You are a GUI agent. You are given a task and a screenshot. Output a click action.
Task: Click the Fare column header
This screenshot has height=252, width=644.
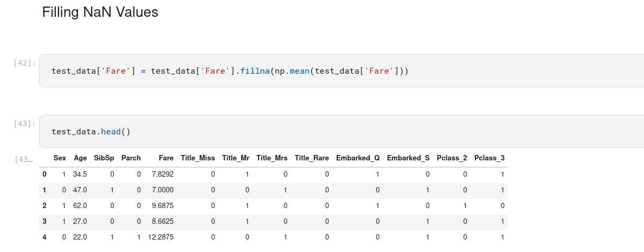coord(166,158)
